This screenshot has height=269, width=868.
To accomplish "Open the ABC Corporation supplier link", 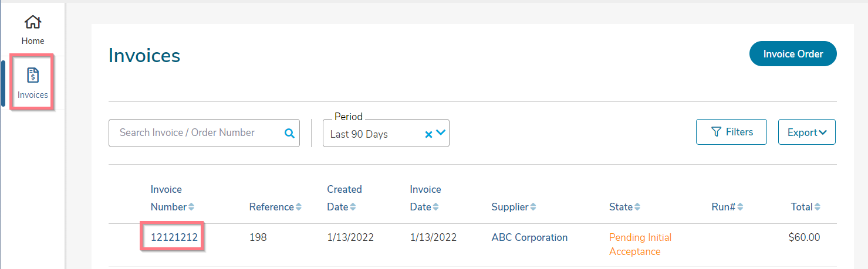I will point(529,237).
